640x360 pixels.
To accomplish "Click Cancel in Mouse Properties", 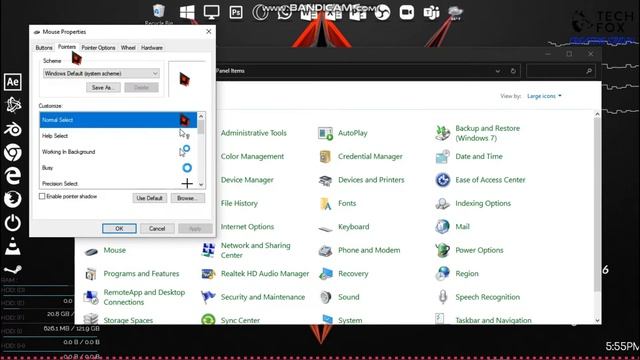I will [x=157, y=229].
